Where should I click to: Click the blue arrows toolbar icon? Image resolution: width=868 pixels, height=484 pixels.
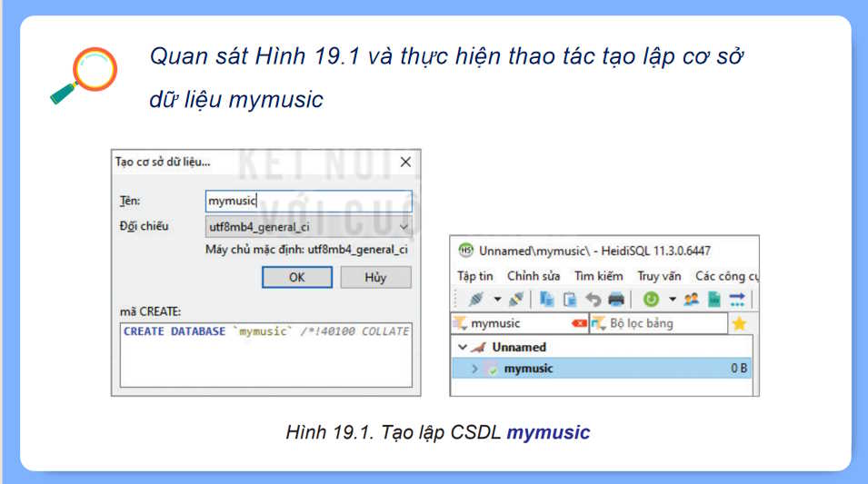(x=737, y=300)
